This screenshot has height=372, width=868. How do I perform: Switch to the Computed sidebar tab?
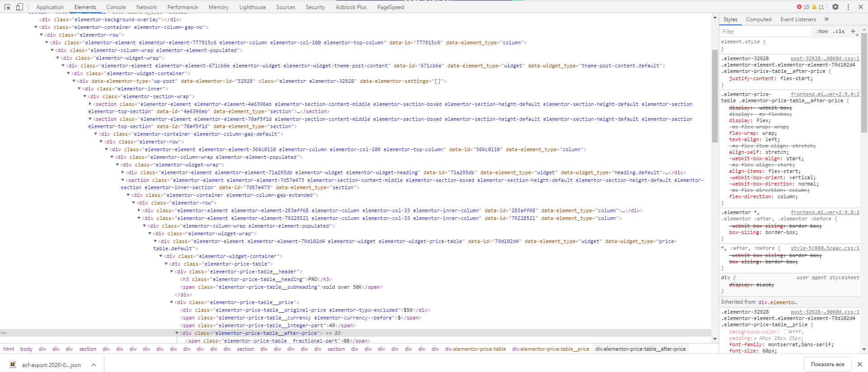click(759, 19)
